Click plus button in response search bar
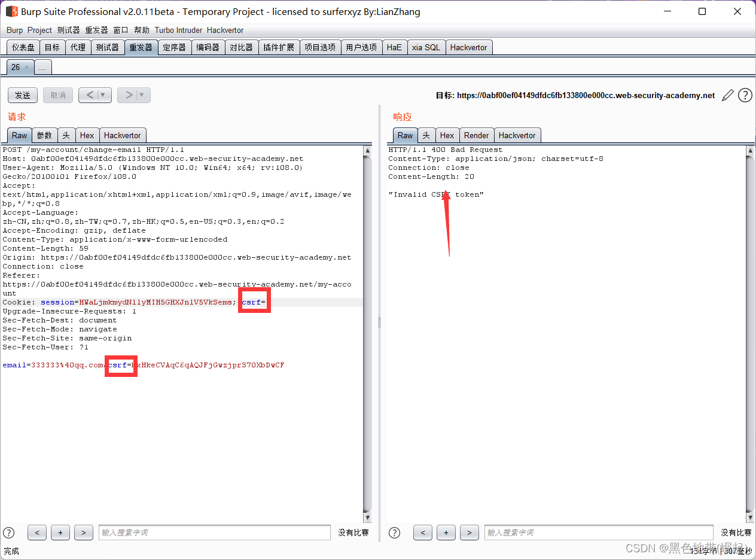 (x=446, y=532)
